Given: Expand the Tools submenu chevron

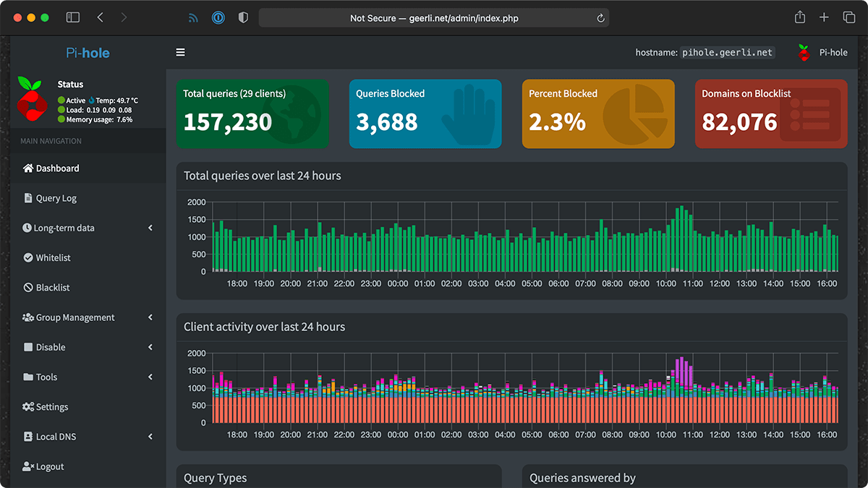Looking at the screenshot, I should click(x=150, y=377).
